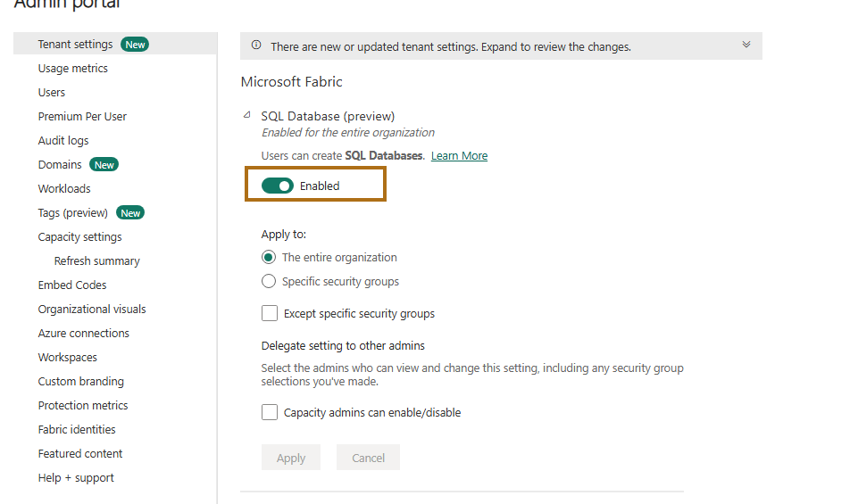Open Tenant settings in the sidebar

coord(75,45)
